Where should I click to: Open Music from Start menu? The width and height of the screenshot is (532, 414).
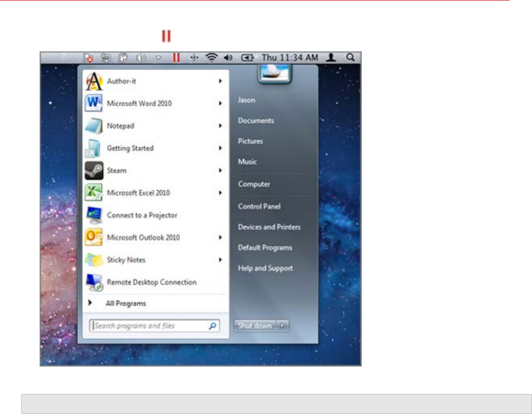(247, 161)
